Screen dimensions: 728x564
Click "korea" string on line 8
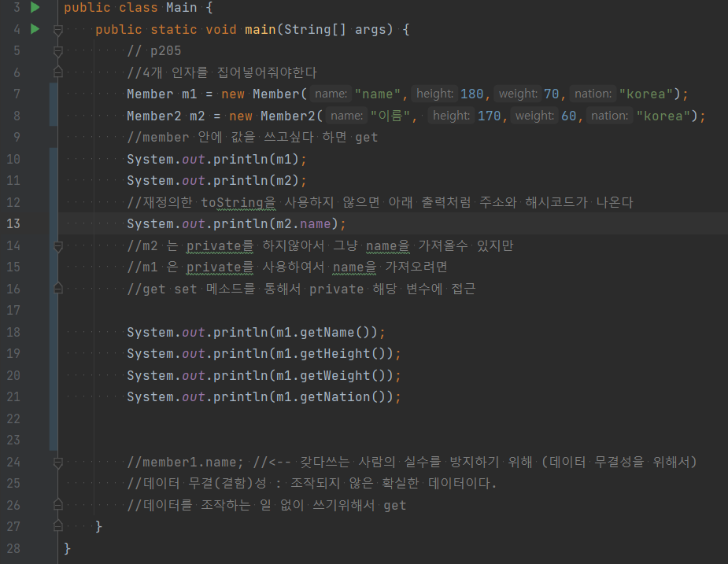(663, 116)
